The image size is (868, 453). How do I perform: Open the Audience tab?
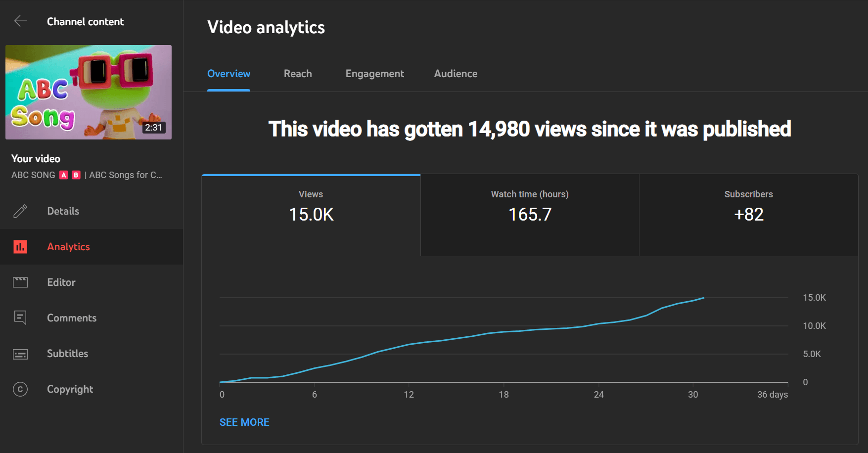coord(456,74)
